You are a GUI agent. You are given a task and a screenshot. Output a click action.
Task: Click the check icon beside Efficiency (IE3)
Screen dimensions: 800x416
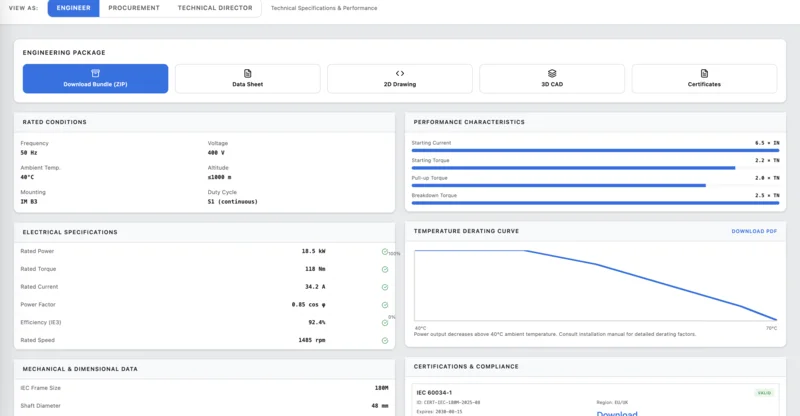[385, 323]
